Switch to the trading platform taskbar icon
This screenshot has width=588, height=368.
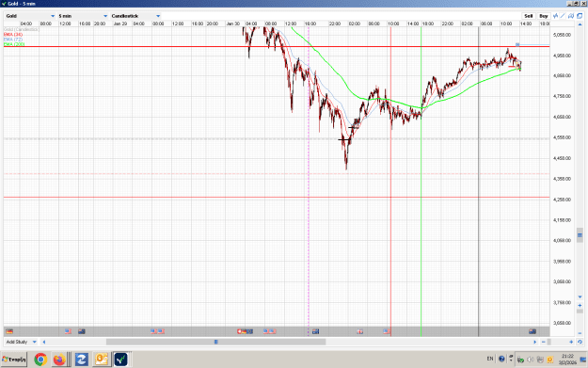(x=120, y=360)
